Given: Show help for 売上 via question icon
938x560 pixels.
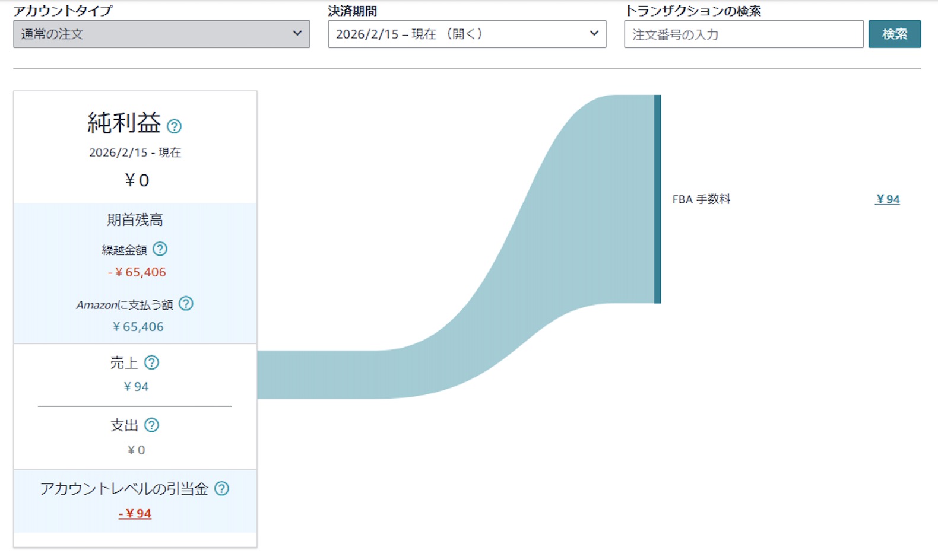Looking at the screenshot, I should 151,362.
